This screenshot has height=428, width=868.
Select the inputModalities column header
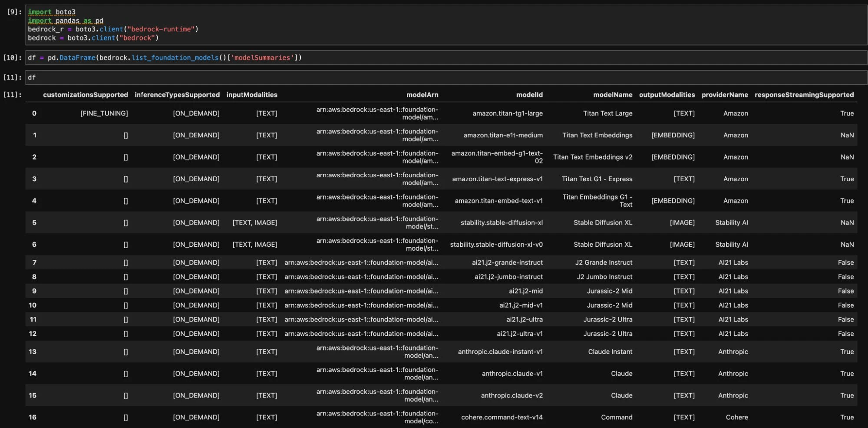pyautogui.click(x=252, y=95)
